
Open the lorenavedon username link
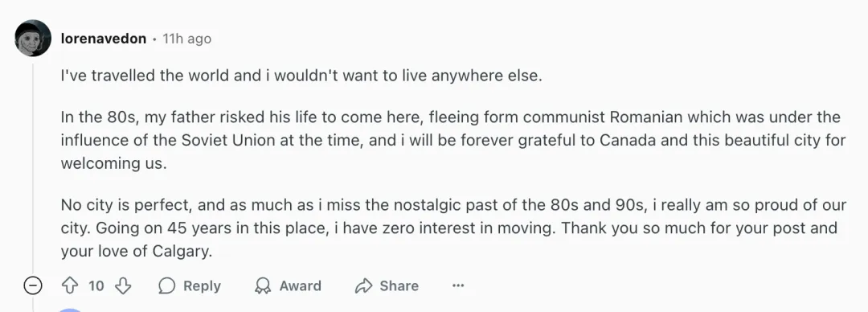(x=104, y=39)
